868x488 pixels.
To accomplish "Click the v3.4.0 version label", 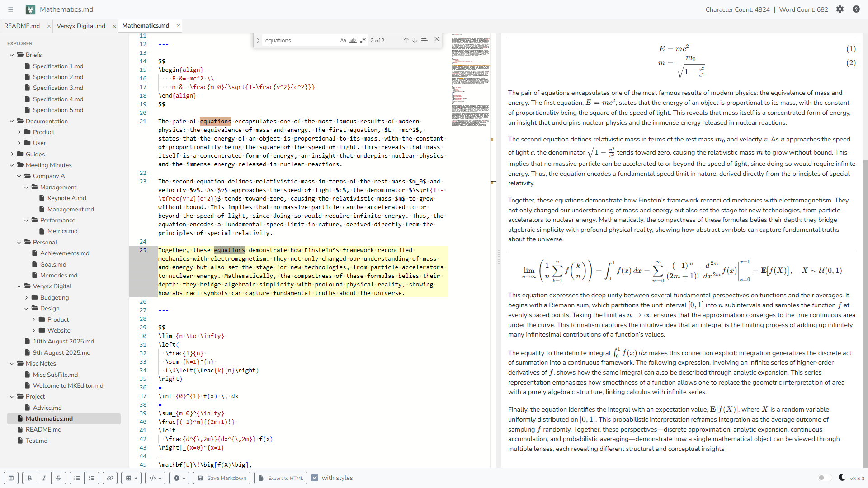I will tap(857, 479).
